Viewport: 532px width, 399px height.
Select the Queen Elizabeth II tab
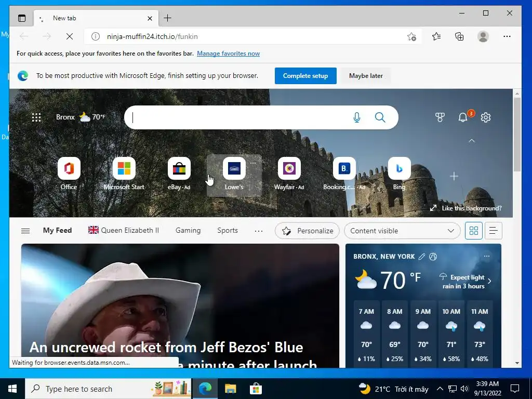click(124, 230)
